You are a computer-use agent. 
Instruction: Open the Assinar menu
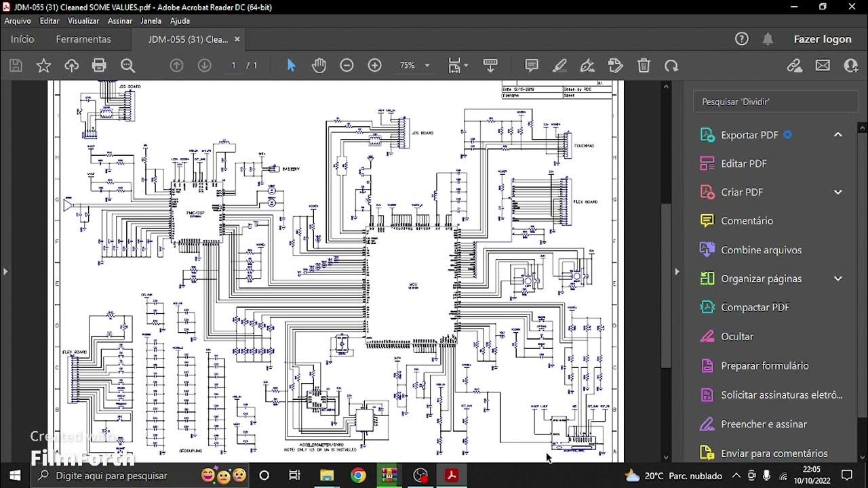tap(120, 21)
